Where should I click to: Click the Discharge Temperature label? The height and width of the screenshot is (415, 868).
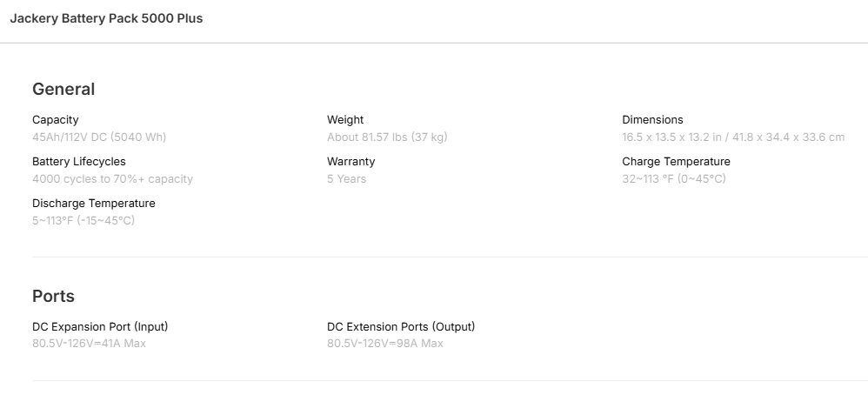click(x=94, y=204)
